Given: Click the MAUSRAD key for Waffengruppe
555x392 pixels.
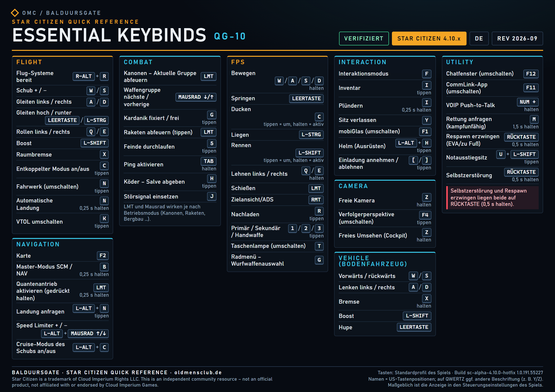Looking at the screenshot, I should [196, 97].
